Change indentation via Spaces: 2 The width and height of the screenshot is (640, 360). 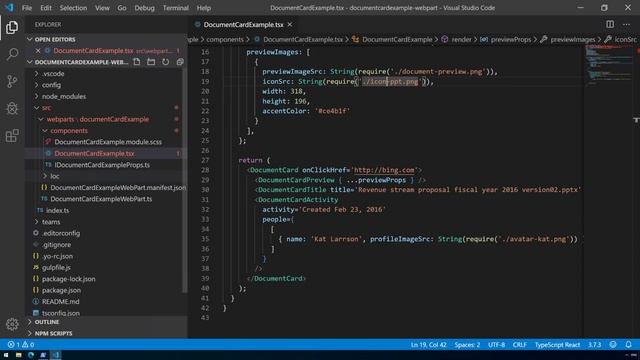coord(467,344)
